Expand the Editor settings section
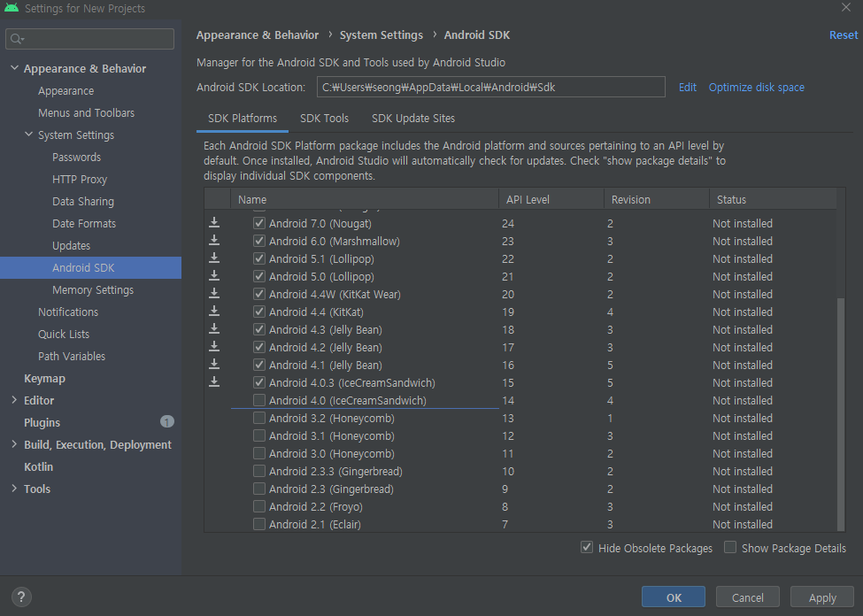 point(14,400)
